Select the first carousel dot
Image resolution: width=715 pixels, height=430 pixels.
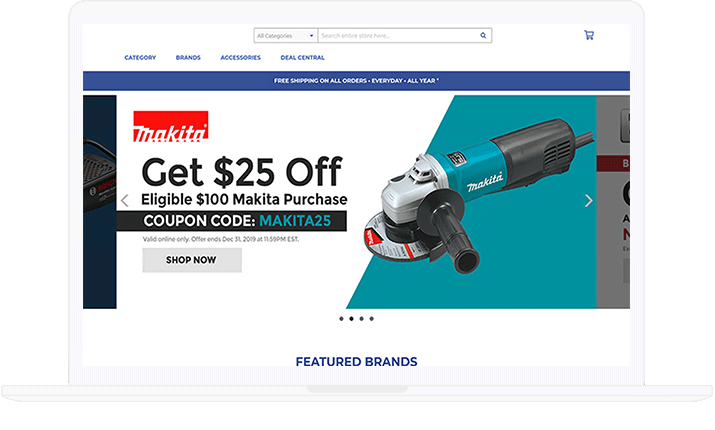pos(341,319)
